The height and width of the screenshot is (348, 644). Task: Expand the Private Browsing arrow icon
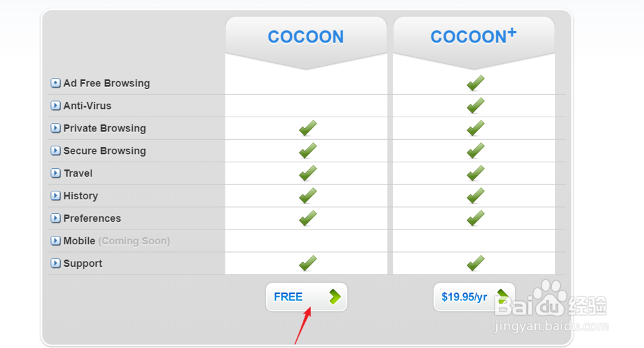click(55, 128)
